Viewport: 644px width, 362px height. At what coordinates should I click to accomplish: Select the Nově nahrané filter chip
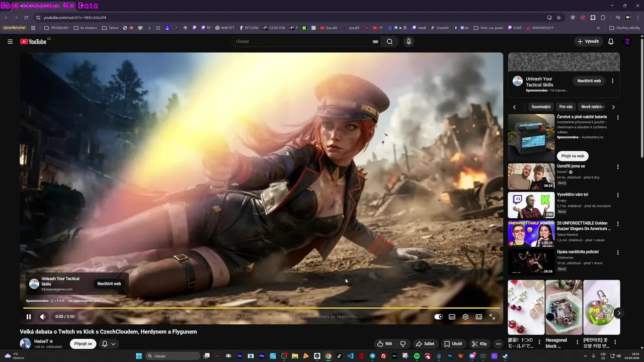click(592, 107)
